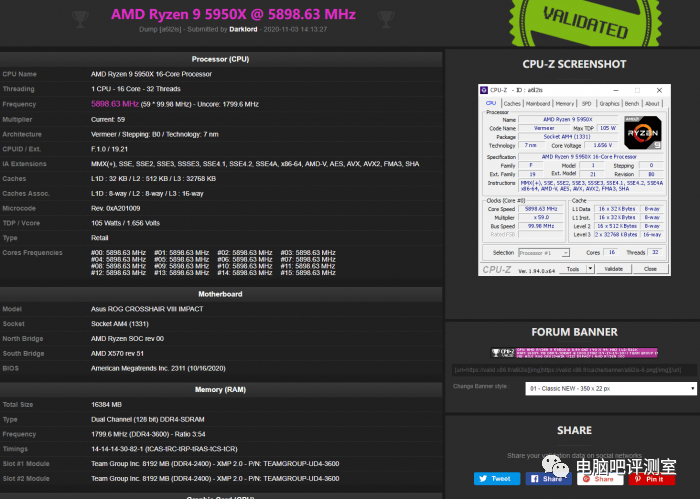Image resolution: width=700 pixels, height=499 pixels.
Task: Click the Validate button in CPU-Z
Action: (x=614, y=269)
